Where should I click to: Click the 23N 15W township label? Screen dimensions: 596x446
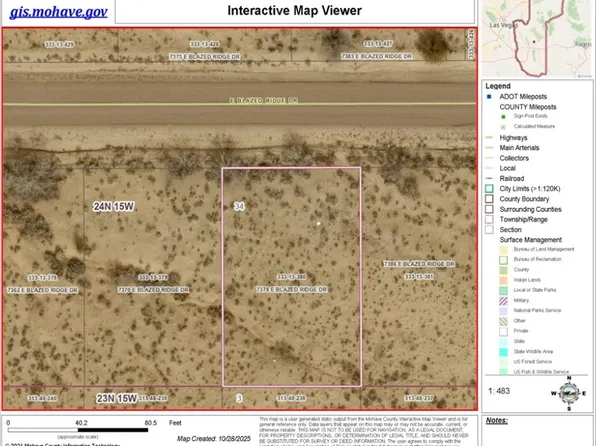click(116, 398)
